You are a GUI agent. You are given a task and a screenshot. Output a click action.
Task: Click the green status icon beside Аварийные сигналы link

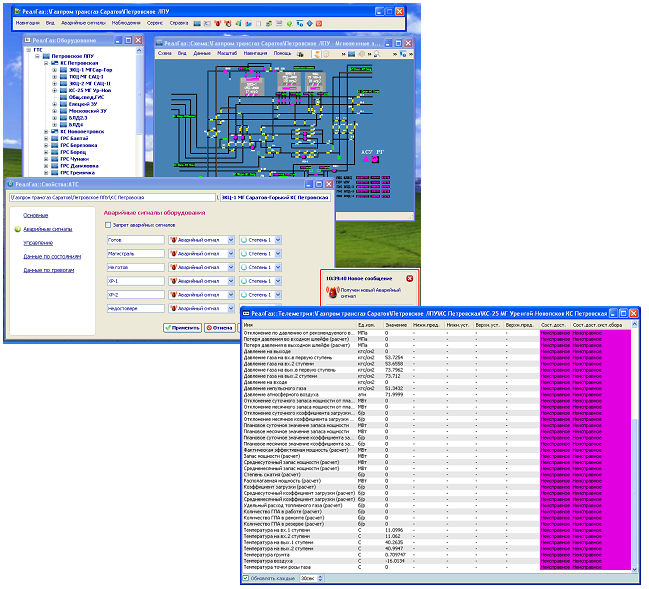click(x=17, y=229)
